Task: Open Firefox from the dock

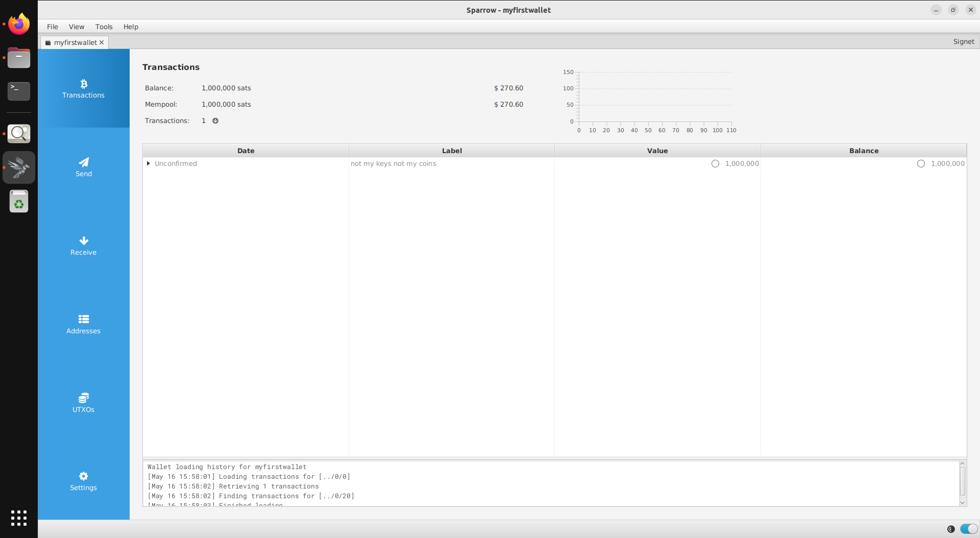Action: (x=19, y=24)
